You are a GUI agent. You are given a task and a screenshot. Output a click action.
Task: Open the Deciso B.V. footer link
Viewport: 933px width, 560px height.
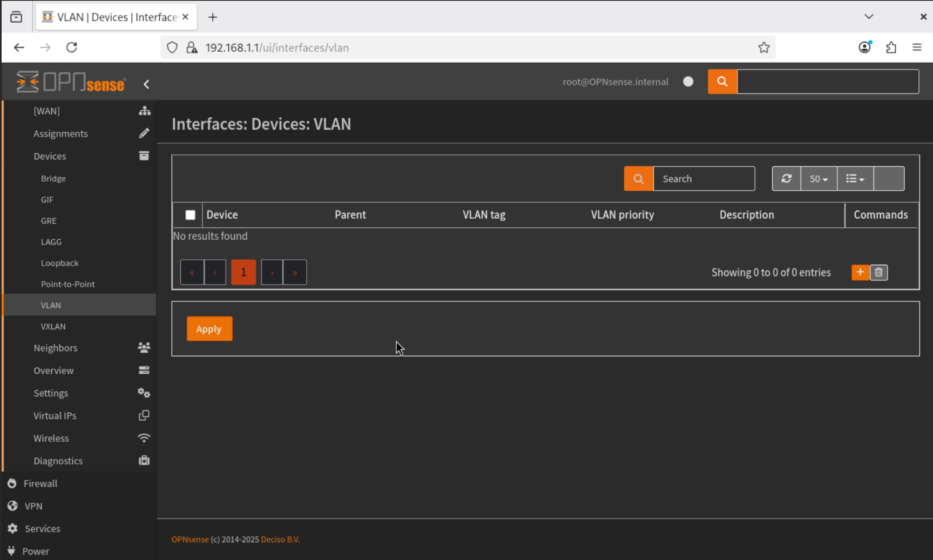point(280,539)
